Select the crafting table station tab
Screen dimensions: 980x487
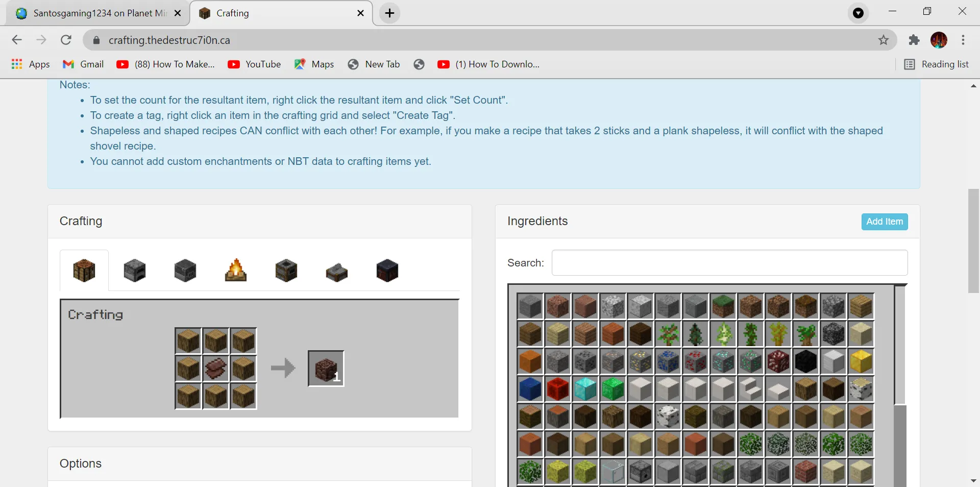[x=84, y=271]
